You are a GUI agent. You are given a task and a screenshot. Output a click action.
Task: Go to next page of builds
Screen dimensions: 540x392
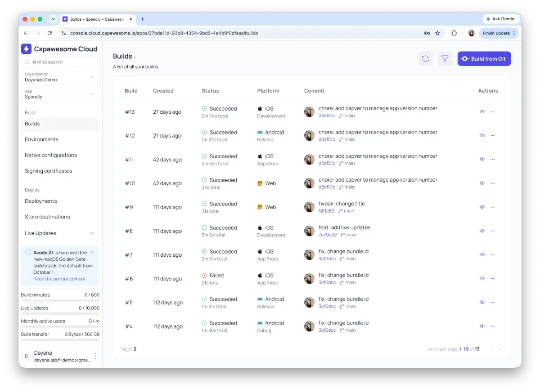[500, 349]
